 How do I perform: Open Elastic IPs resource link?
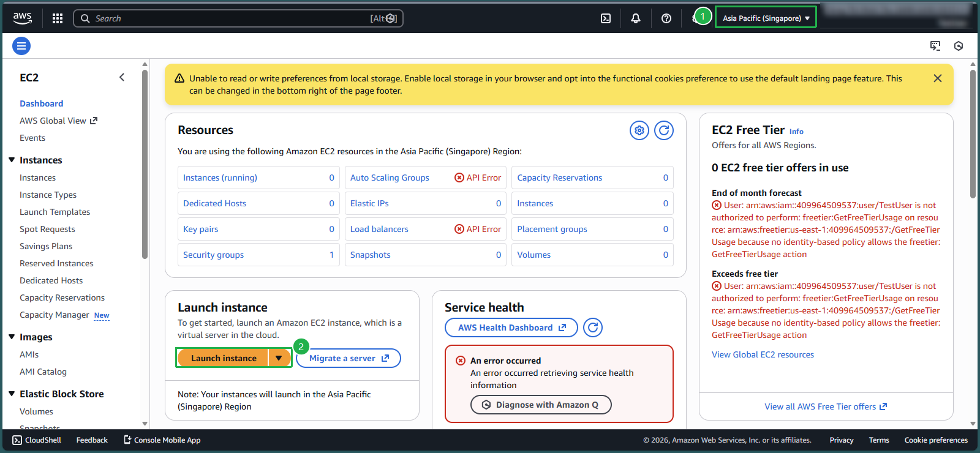pos(369,203)
